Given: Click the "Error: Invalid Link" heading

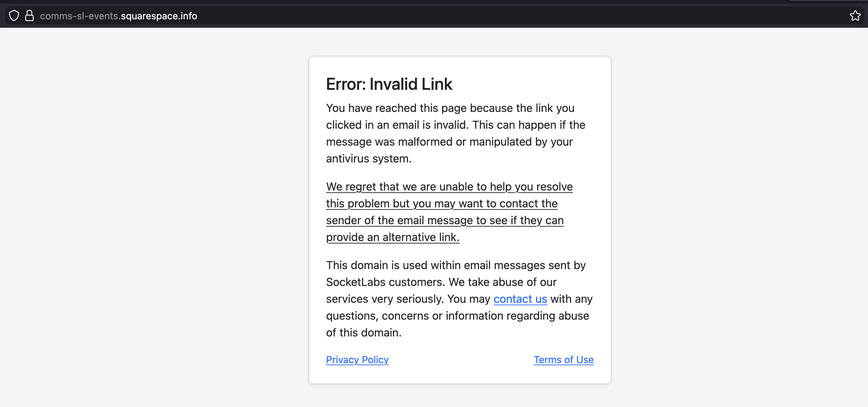Looking at the screenshot, I should (x=389, y=84).
